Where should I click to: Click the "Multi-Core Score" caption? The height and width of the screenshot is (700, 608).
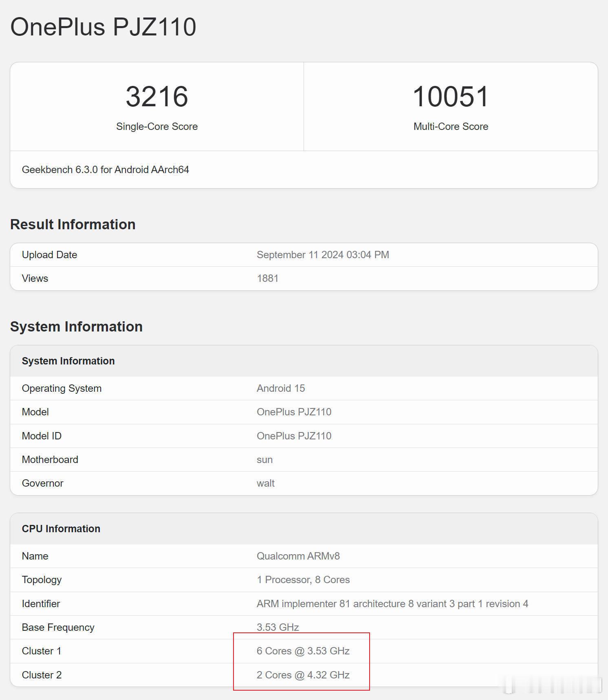click(x=451, y=126)
